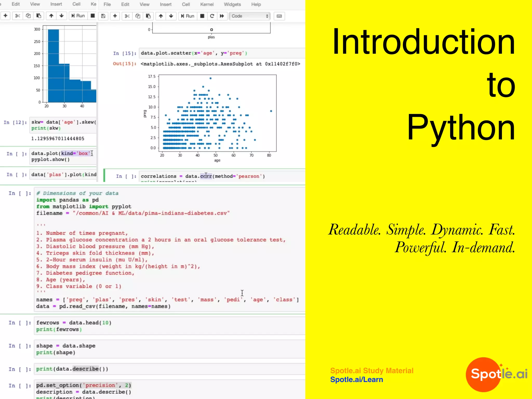Click the Run button next to the stop and restart icons
The width and height of the screenshot is (532, 399).
(x=188, y=16)
